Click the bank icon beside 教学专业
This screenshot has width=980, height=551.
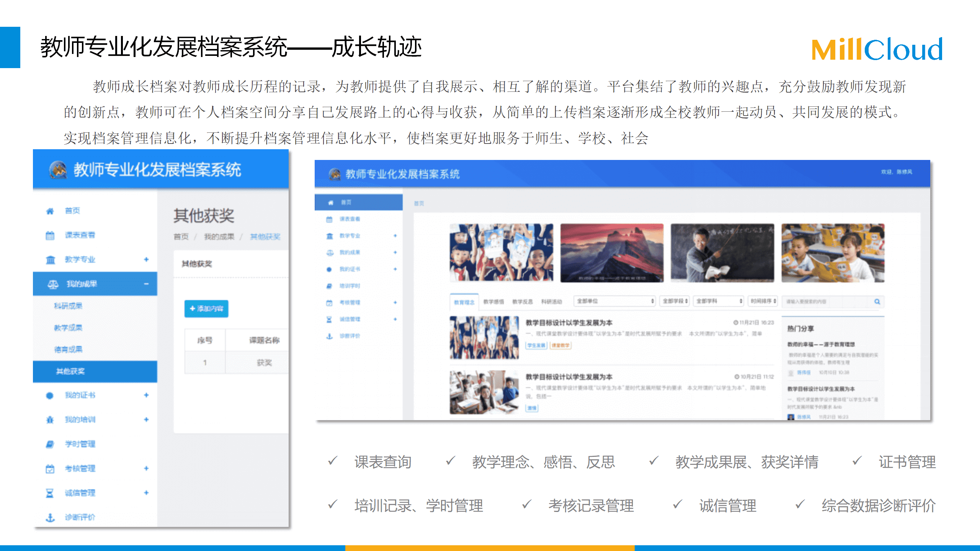[x=50, y=260]
